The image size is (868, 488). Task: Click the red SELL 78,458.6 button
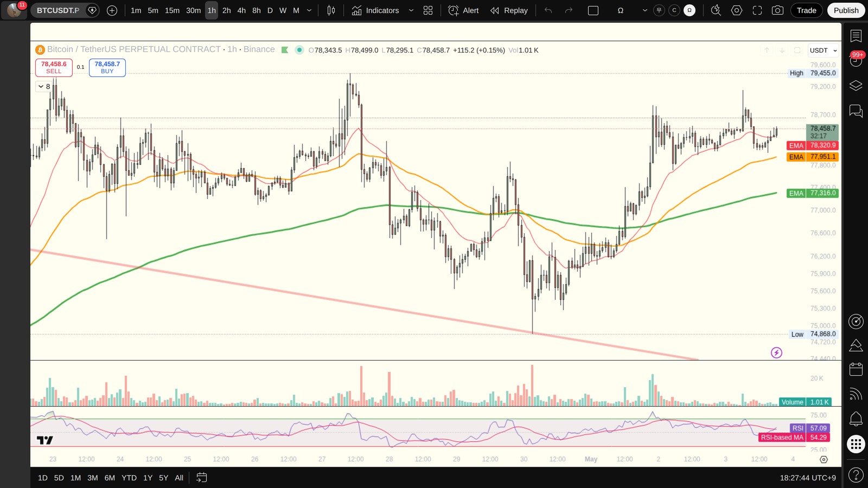(54, 67)
